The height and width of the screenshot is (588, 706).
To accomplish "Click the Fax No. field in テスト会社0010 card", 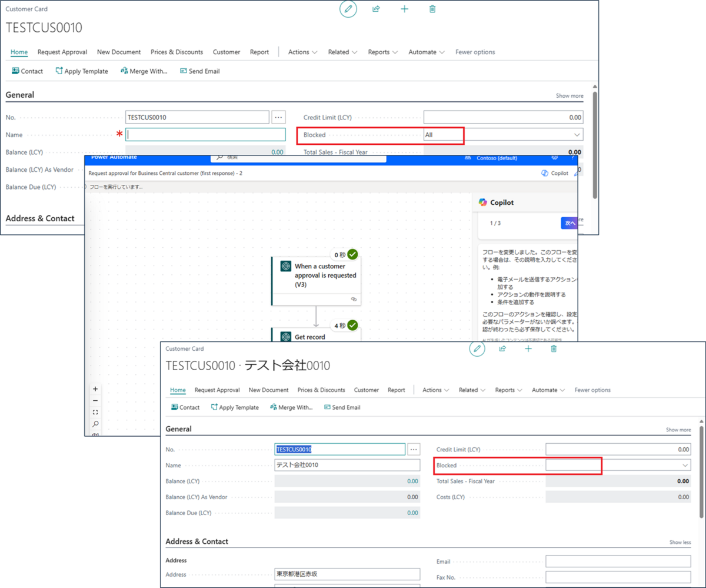I will (x=618, y=577).
